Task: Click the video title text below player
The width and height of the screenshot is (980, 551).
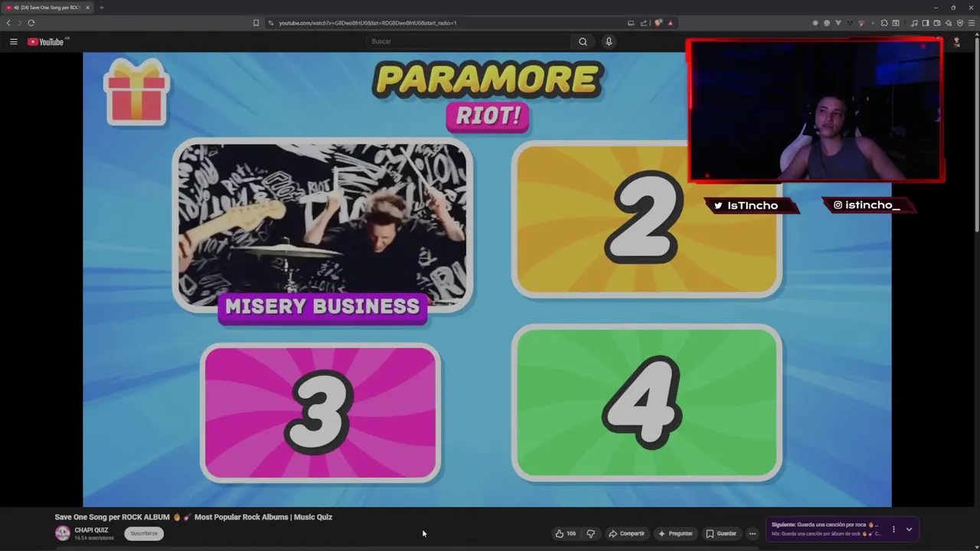Action: 194,517
